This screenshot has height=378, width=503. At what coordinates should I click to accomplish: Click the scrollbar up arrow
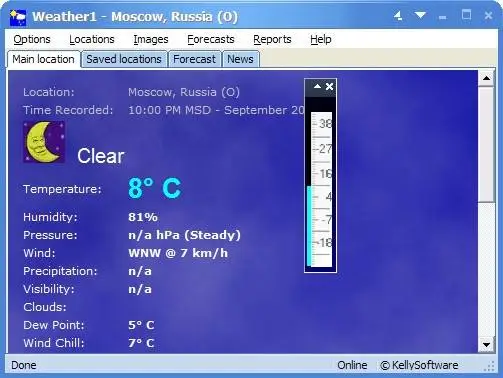(x=486, y=78)
